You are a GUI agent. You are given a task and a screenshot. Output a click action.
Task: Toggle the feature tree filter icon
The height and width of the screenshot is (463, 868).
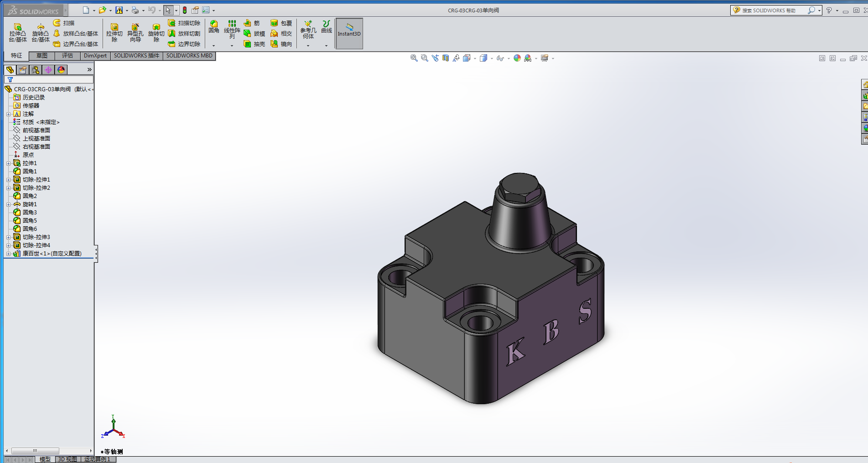coord(10,79)
